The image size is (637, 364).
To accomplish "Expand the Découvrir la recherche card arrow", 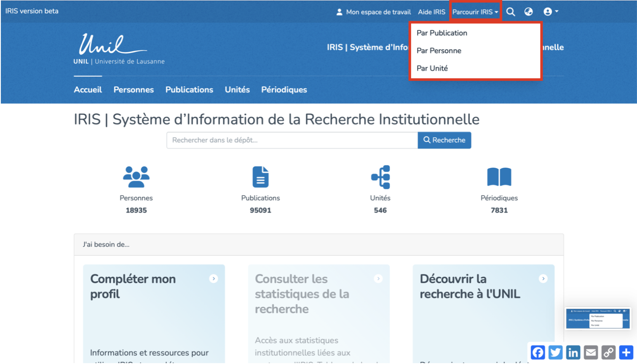I will [543, 278].
